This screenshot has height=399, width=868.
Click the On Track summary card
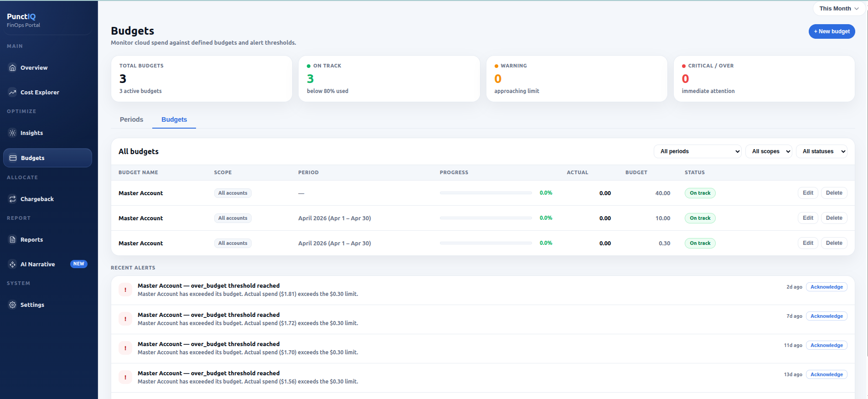389,78
